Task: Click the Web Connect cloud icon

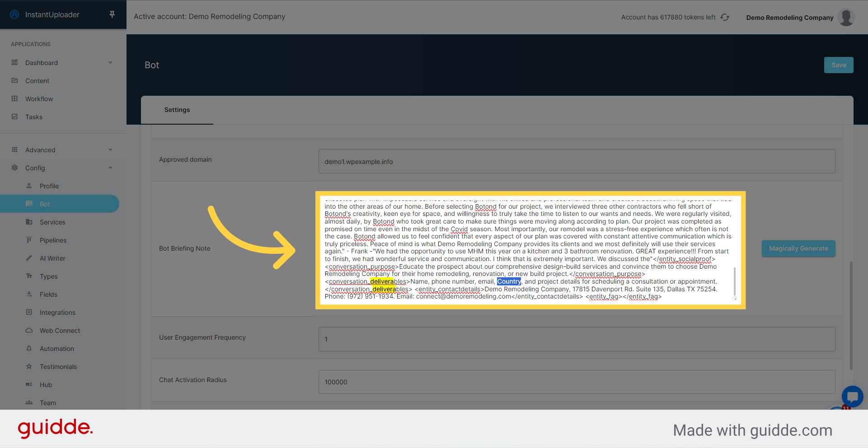Action: point(29,330)
